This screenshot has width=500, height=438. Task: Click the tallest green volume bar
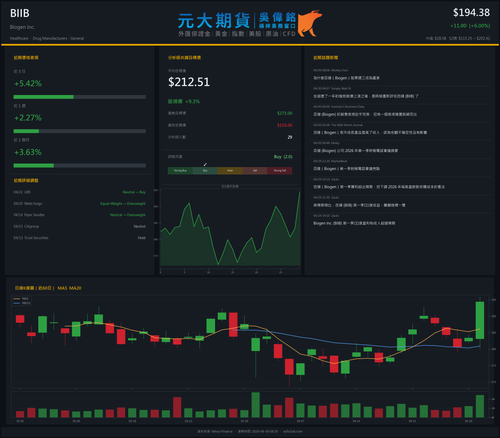[256, 405]
